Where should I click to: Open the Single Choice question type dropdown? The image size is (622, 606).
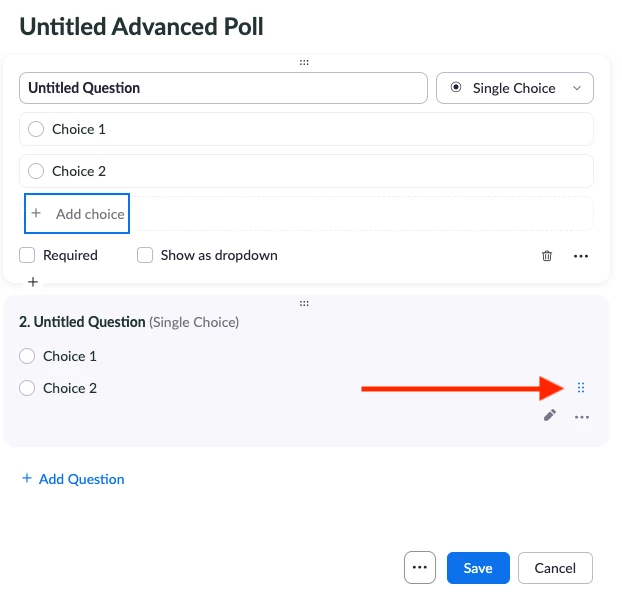515,88
